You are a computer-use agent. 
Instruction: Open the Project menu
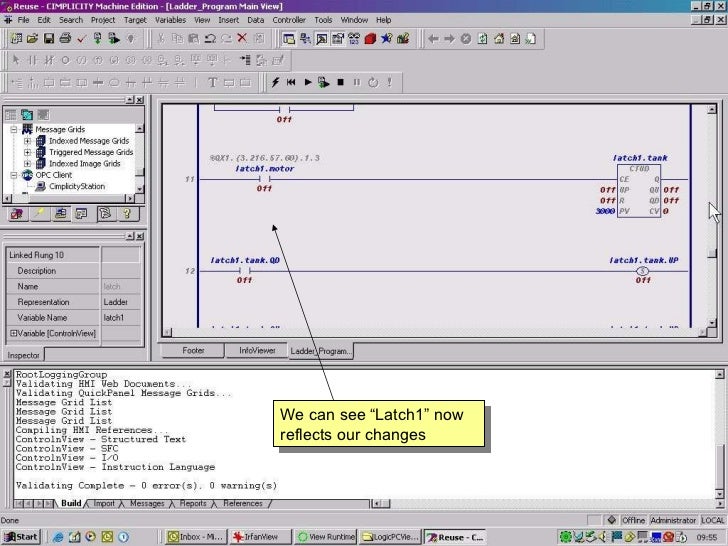tap(103, 20)
